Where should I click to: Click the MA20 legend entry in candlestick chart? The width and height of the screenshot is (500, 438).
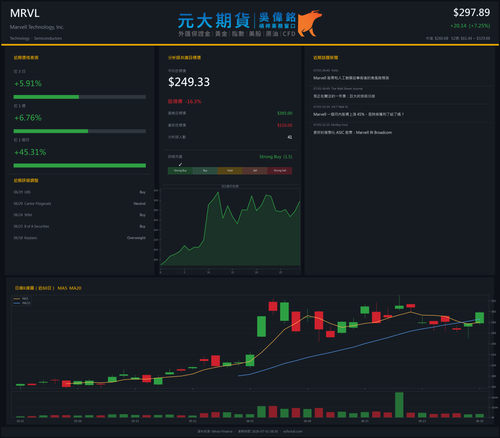[22, 303]
